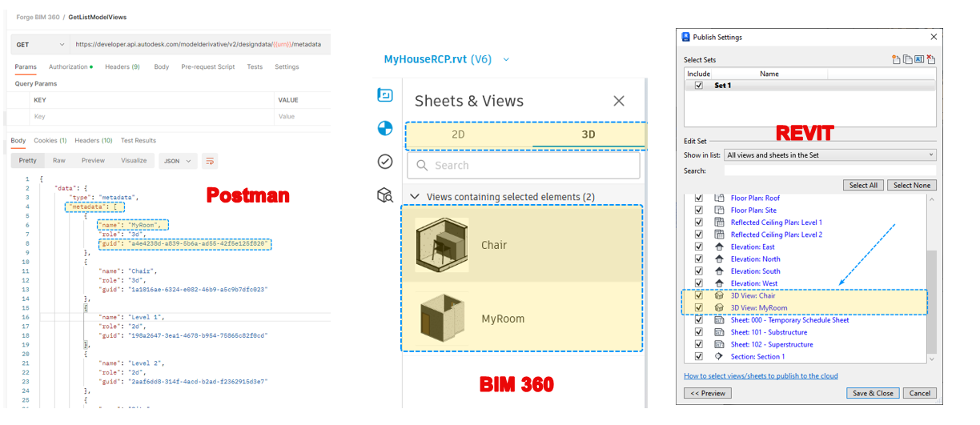Click the wrap lines icon beside JSON

(210, 161)
